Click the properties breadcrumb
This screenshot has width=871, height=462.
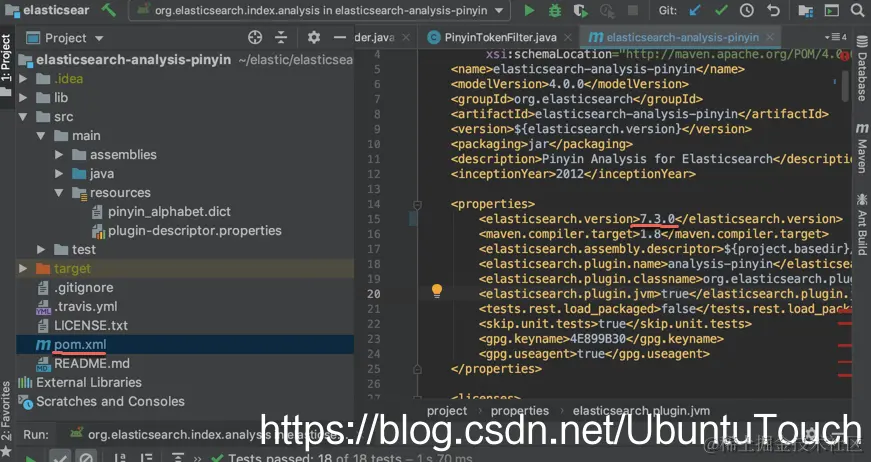(519, 411)
